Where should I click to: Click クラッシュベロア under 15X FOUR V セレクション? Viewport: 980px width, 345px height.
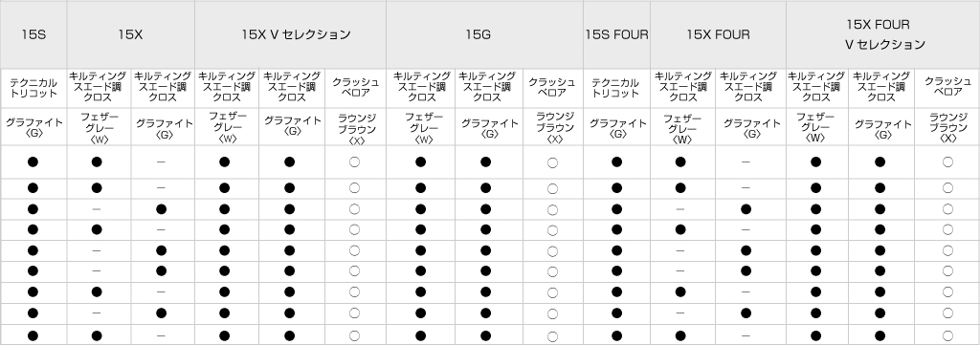(x=947, y=88)
